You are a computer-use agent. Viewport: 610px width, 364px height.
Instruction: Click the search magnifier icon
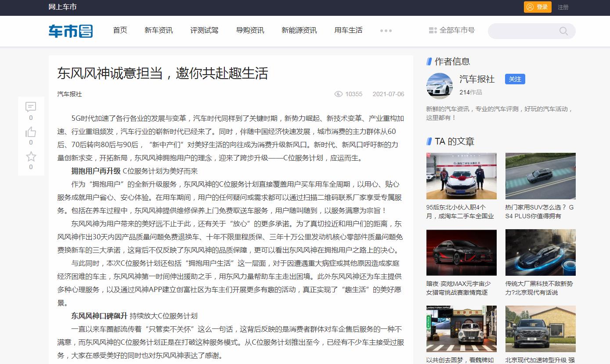[x=563, y=31]
